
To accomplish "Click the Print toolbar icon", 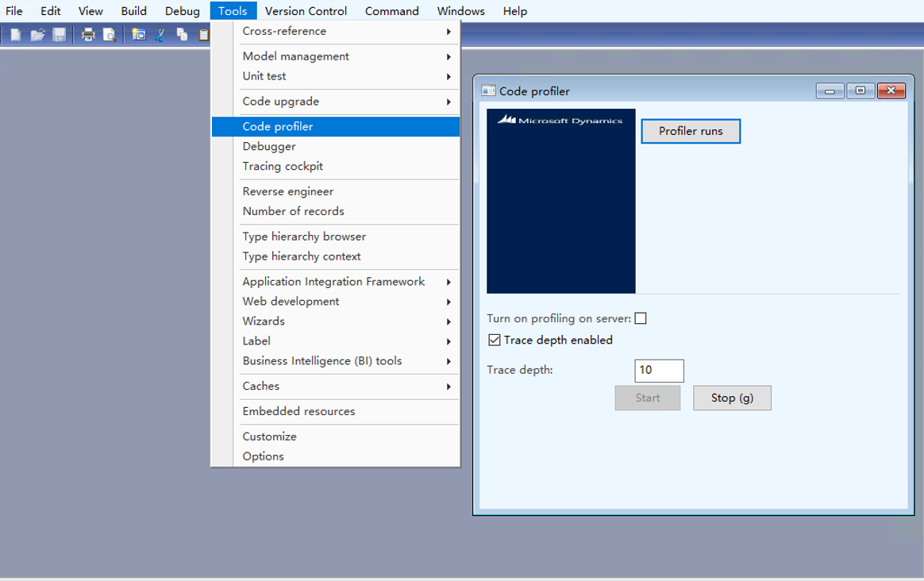I will (88, 35).
